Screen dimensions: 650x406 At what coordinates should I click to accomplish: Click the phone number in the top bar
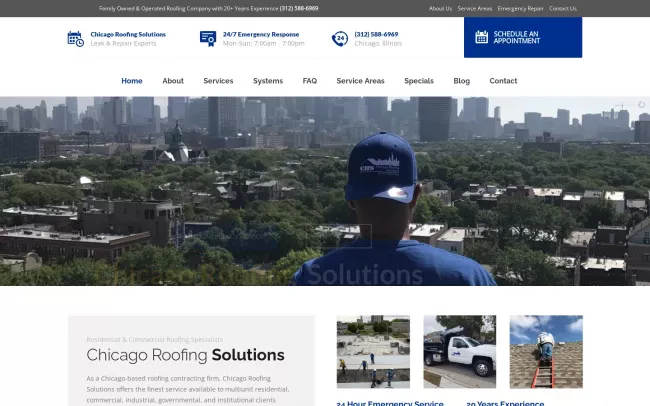pos(299,8)
